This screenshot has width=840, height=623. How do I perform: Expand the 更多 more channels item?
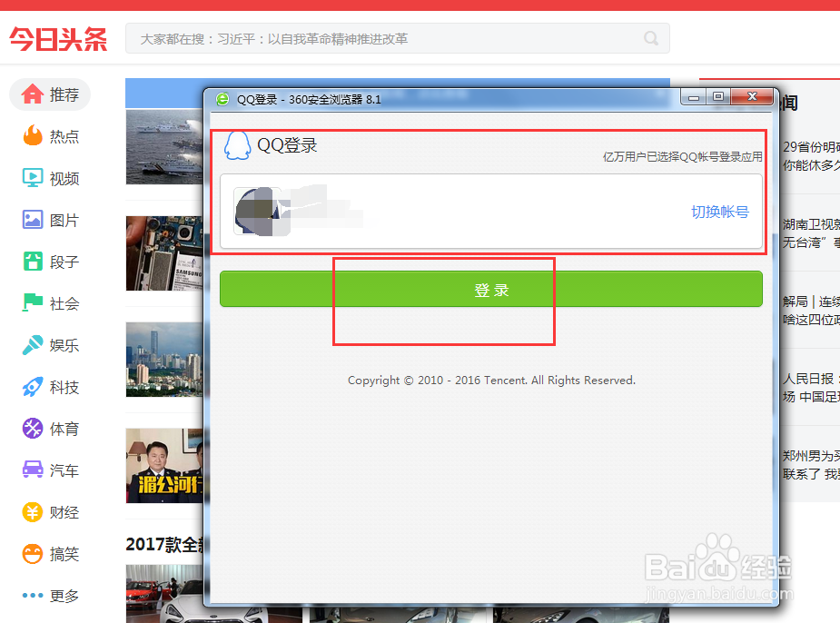(x=50, y=595)
